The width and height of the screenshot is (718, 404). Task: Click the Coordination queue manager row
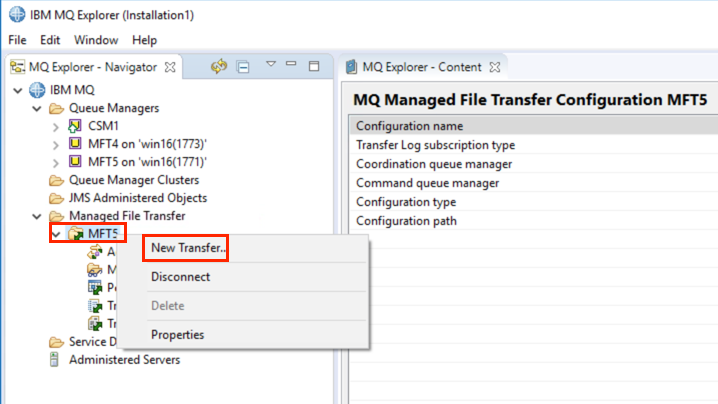coord(533,164)
